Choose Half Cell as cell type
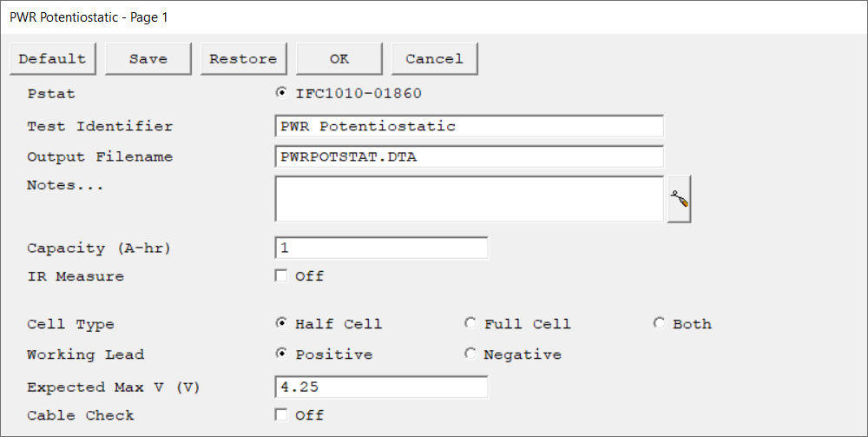The image size is (868, 437). pyautogui.click(x=281, y=323)
